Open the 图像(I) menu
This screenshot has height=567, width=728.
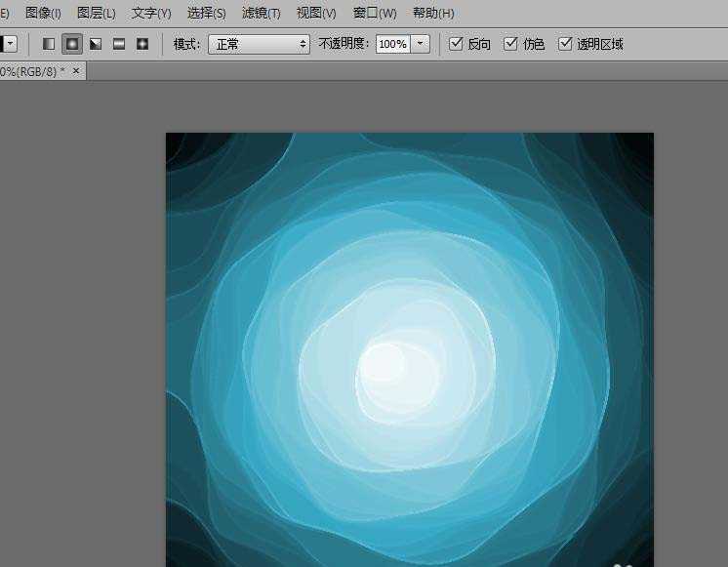[x=43, y=13]
